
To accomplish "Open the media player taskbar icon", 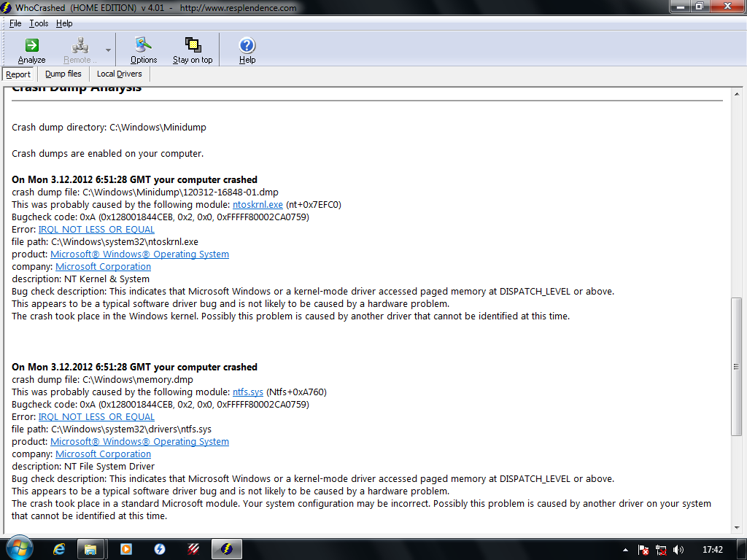I will (125, 549).
